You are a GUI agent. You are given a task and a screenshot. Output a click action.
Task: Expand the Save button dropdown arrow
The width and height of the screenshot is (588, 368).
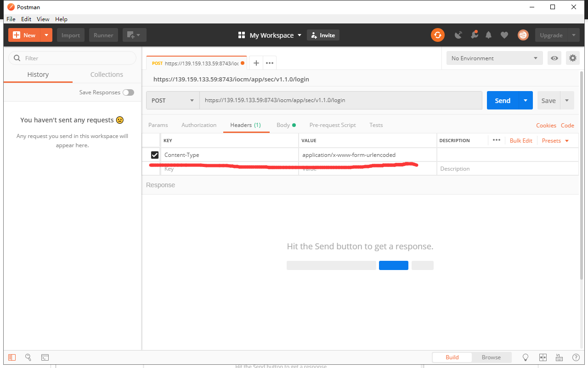click(x=567, y=100)
